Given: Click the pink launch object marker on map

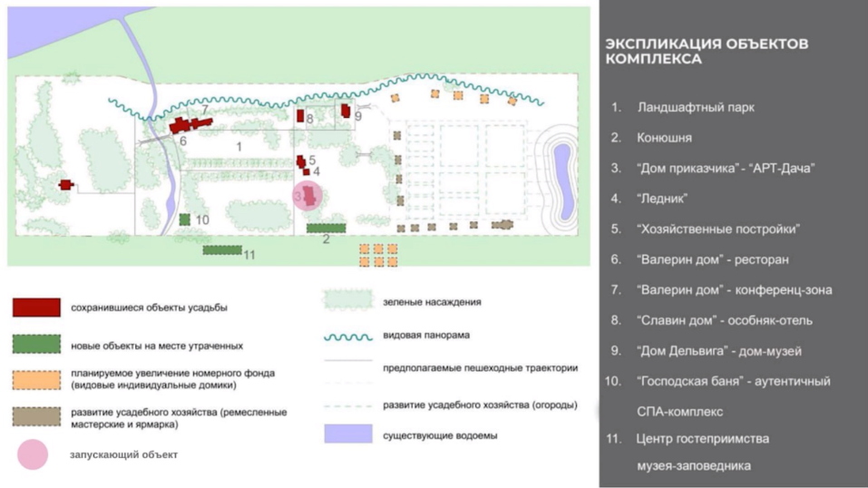Looking at the screenshot, I should (308, 195).
